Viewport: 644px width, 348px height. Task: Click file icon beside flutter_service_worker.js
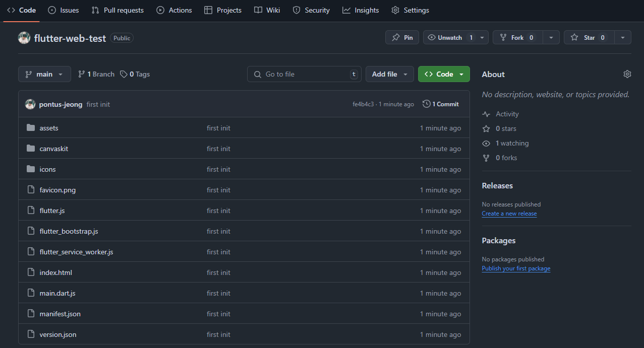tap(31, 252)
